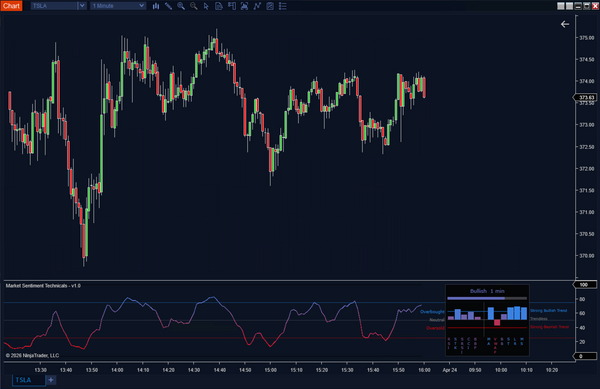
Task: Click the 13:30 time axis label
Action: (x=41, y=370)
